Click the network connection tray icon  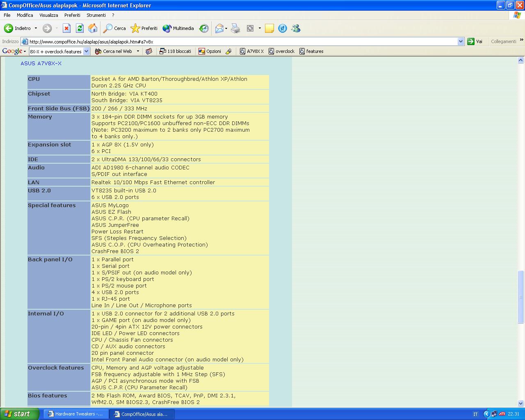494,414
